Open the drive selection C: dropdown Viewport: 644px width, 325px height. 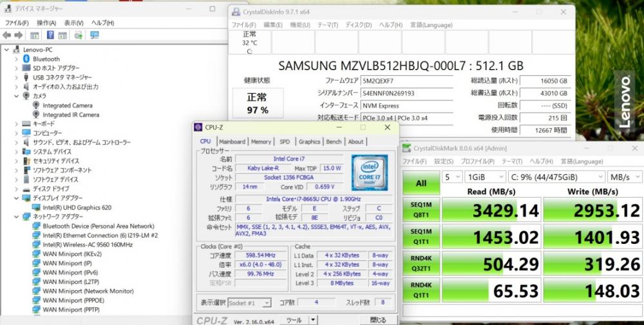[557, 176]
